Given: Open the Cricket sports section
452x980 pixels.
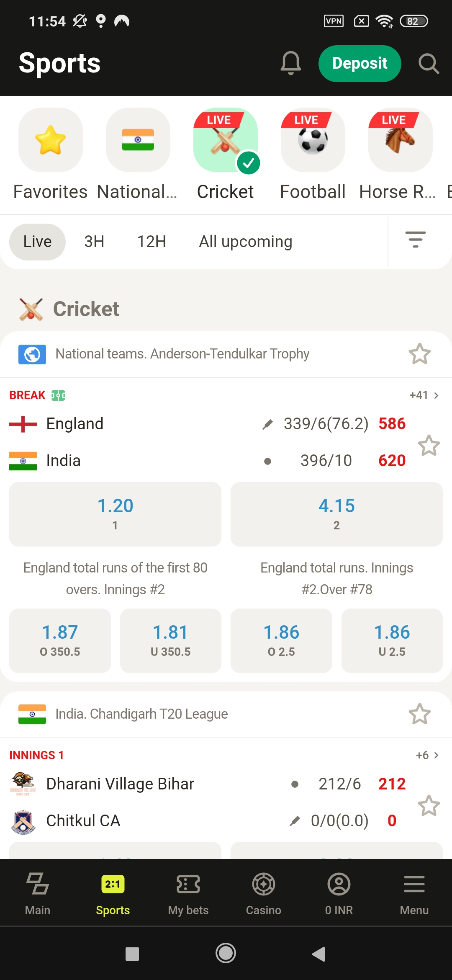Looking at the screenshot, I should [225, 139].
